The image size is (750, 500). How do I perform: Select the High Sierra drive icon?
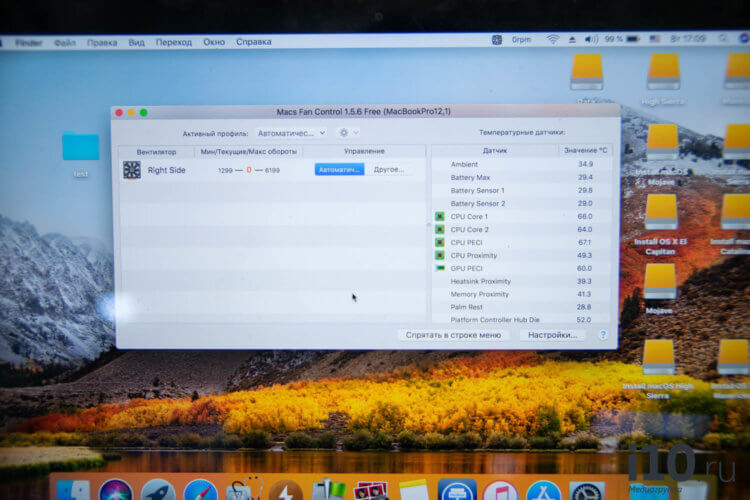[x=663, y=72]
